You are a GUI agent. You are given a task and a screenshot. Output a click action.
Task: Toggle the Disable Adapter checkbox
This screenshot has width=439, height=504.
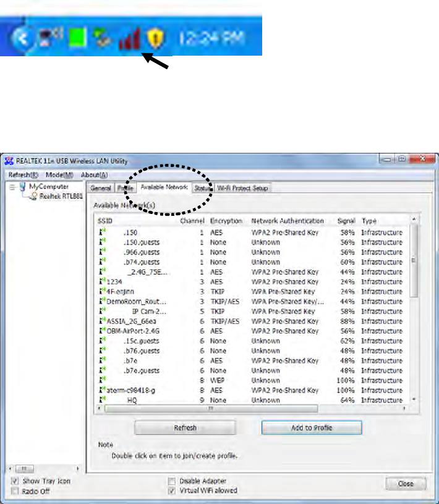tap(172, 481)
